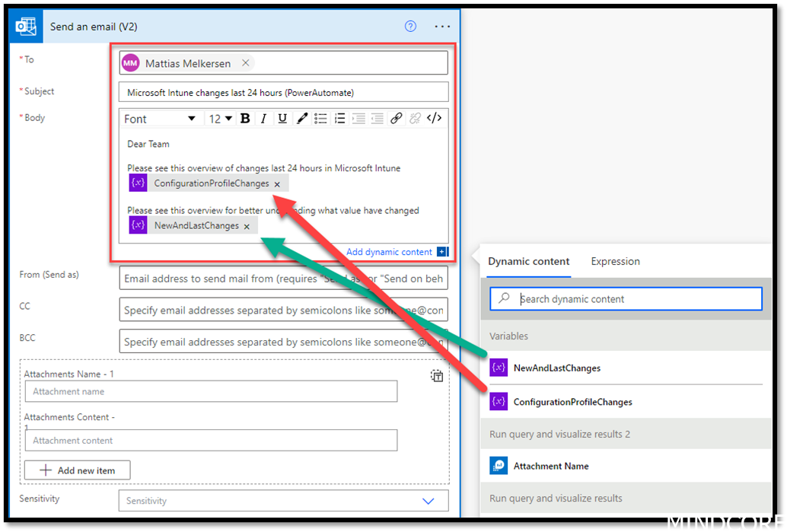The height and width of the screenshot is (532, 787).
Task: Switch attachments to input entire array
Action: 437,375
